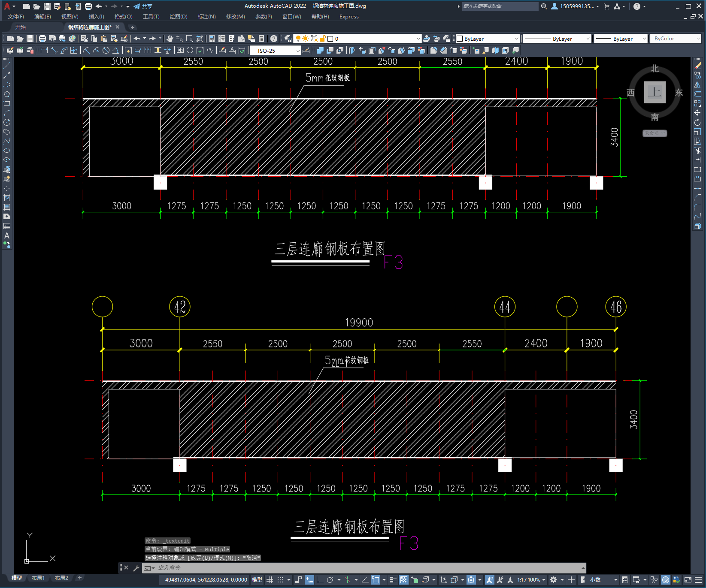Toggle transparency display in the status bar

coord(404,580)
